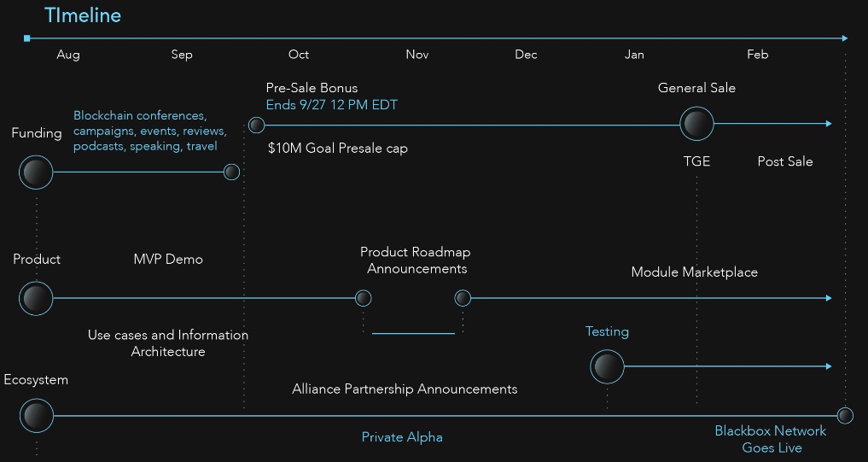Click the large Funding start node circle
This screenshot has width=868, height=462.
point(36,173)
